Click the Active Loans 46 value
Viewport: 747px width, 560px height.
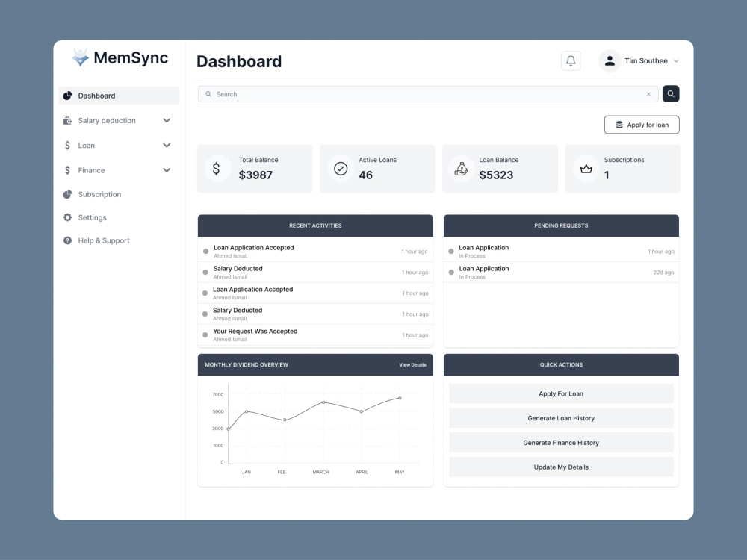(x=366, y=175)
